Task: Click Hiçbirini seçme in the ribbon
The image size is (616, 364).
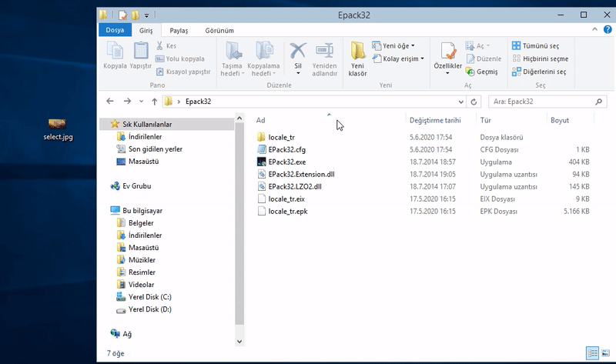Action: [541, 58]
